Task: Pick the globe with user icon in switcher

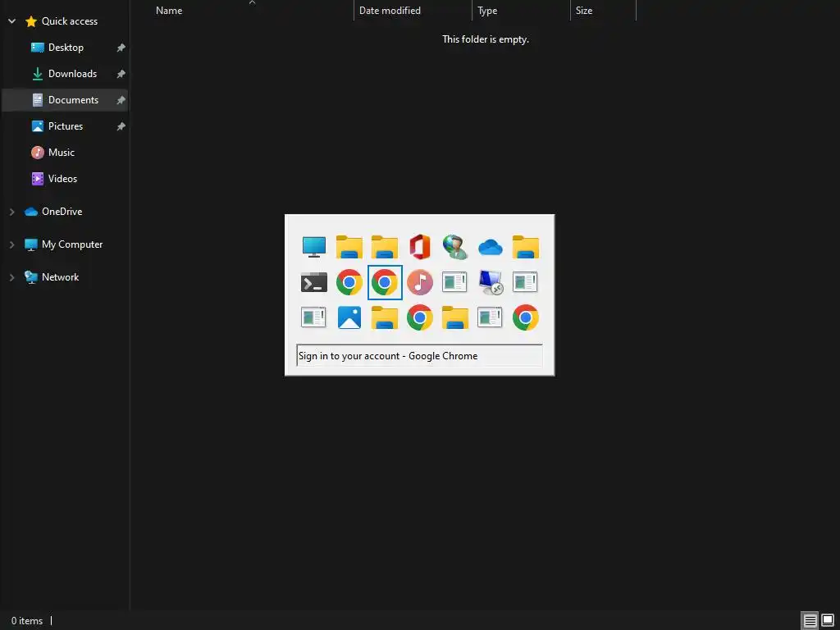Action: 454,247
